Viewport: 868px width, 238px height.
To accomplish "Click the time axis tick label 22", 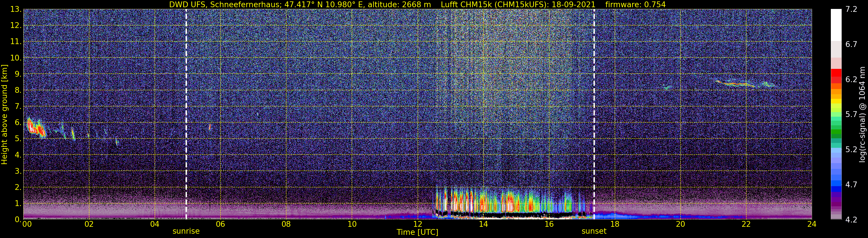I will click(746, 224).
